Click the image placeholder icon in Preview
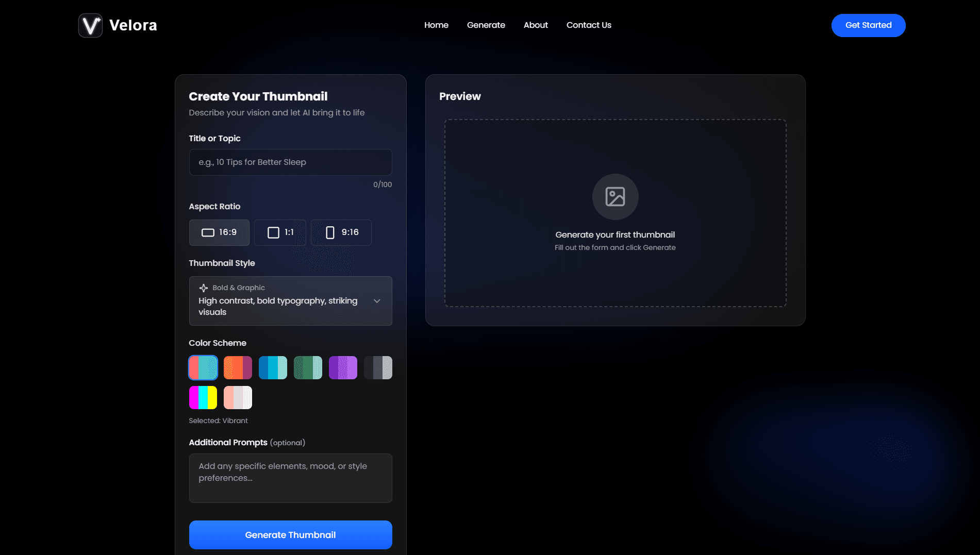 (x=615, y=197)
